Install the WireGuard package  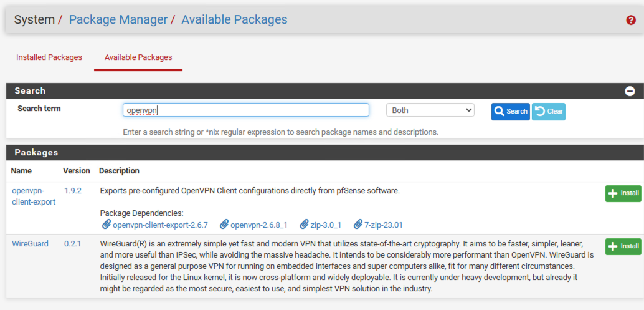(x=623, y=246)
